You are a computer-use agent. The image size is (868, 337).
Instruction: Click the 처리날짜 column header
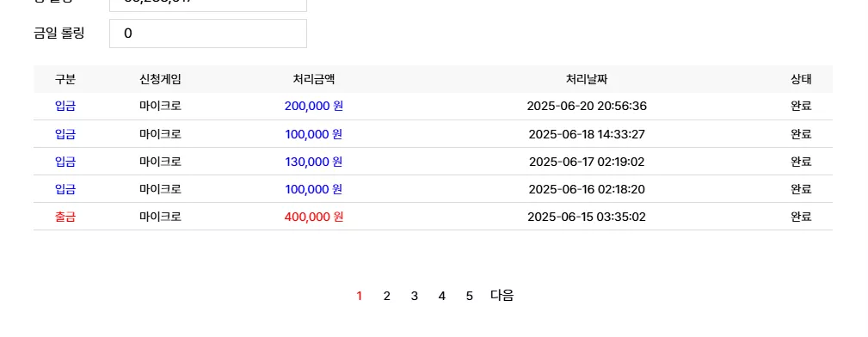coord(587,79)
